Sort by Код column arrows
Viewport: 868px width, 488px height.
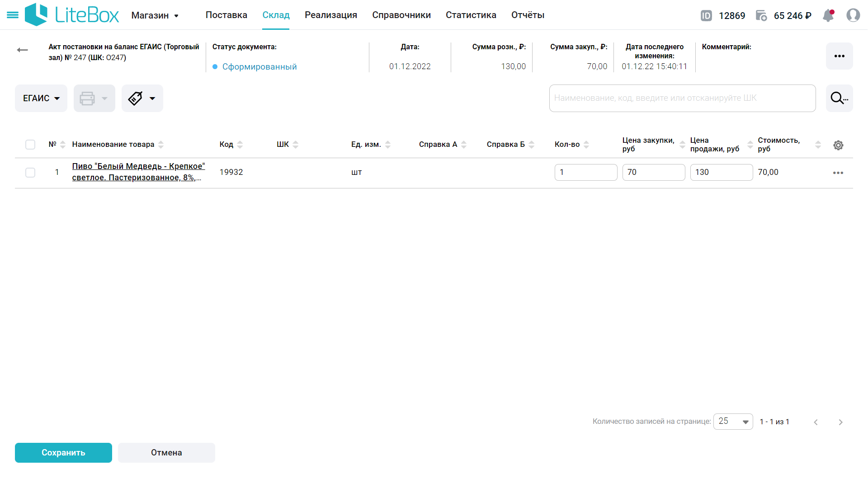pos(240,145)
